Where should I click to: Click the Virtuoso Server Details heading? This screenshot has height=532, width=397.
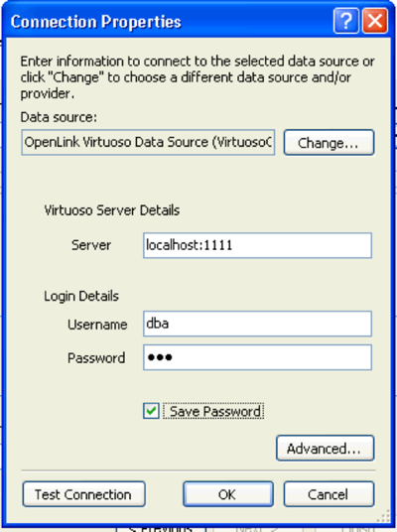[112, 210]
